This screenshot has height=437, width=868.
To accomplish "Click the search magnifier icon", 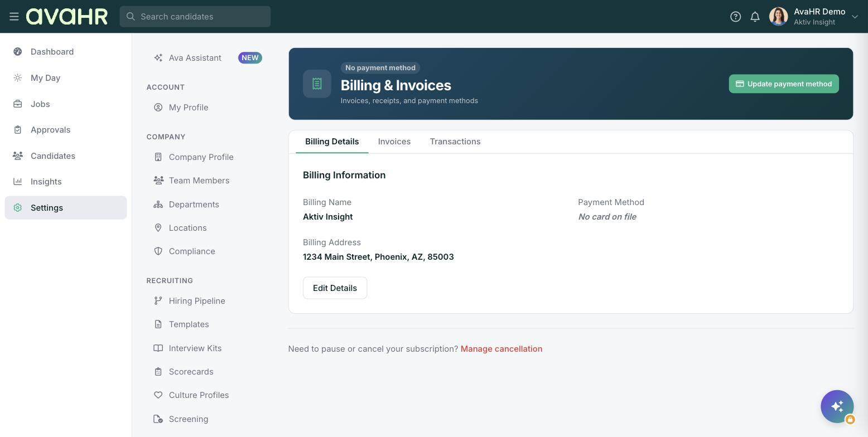I will [131, 17].
